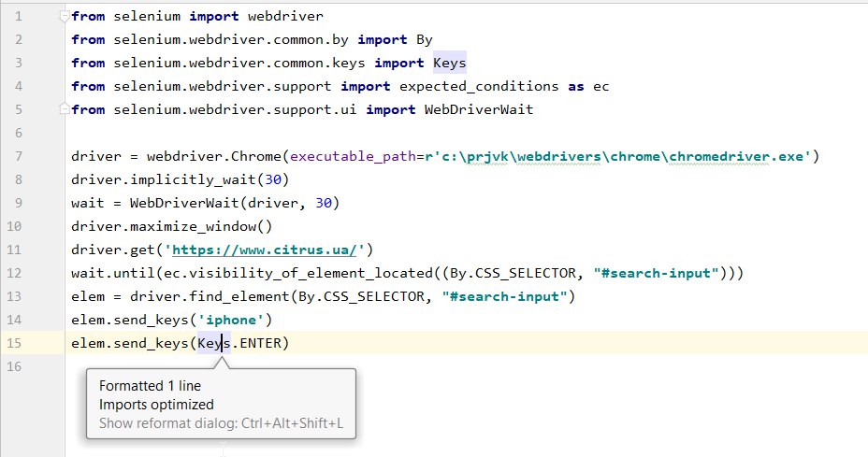Click 'ec' alias at end of line 4
Viewport: 868px width, 457px height.
click(600, 87)
